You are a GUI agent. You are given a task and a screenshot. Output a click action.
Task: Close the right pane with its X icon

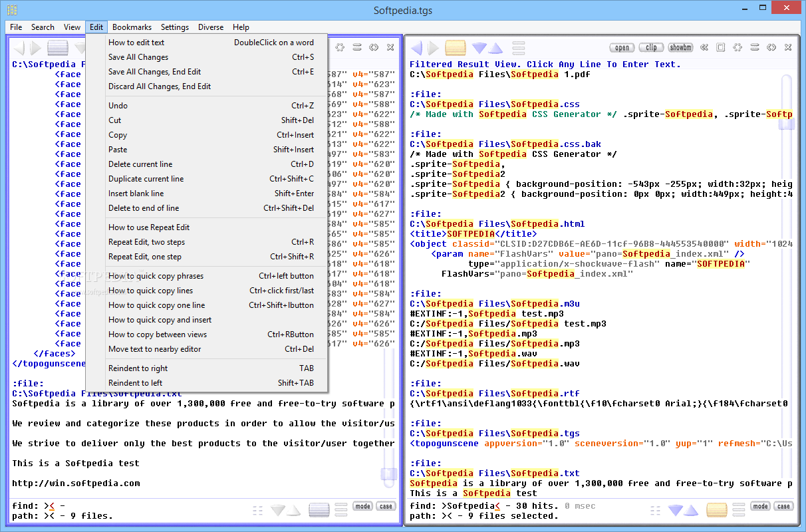coord(788,47)
